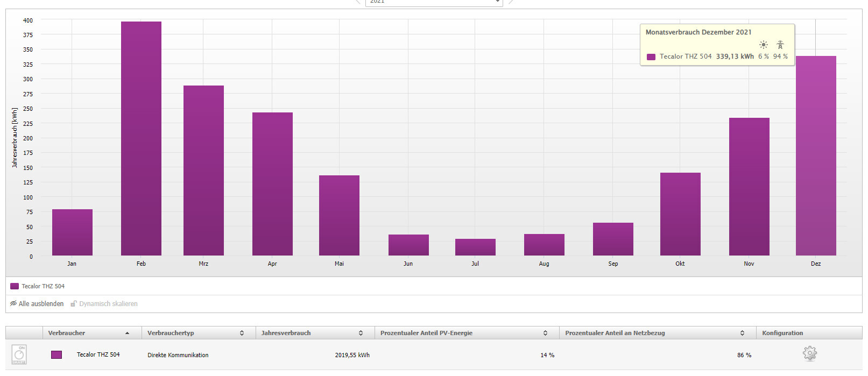The height and width of the screenshot is (376, 868).
Task: Toggle Tecalor THZ 504 series in chart legend
Action: pyautogui.click(x=38, y=286)
